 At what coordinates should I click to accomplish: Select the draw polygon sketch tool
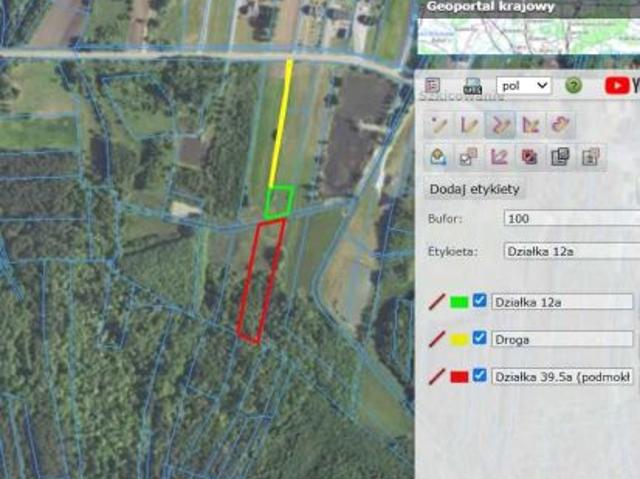point(531,125)
